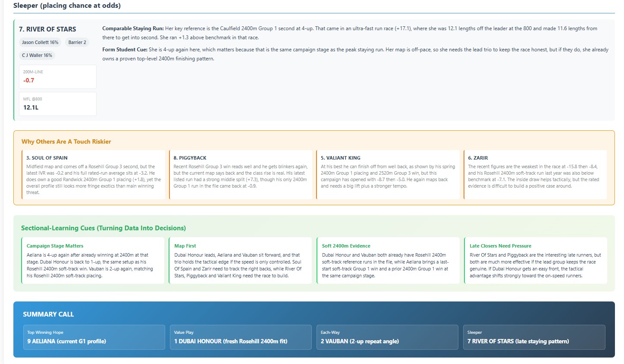Click the Map First cue card
Image resolution: width=624 pixels, height=364 pixels.
coord(240,260)
